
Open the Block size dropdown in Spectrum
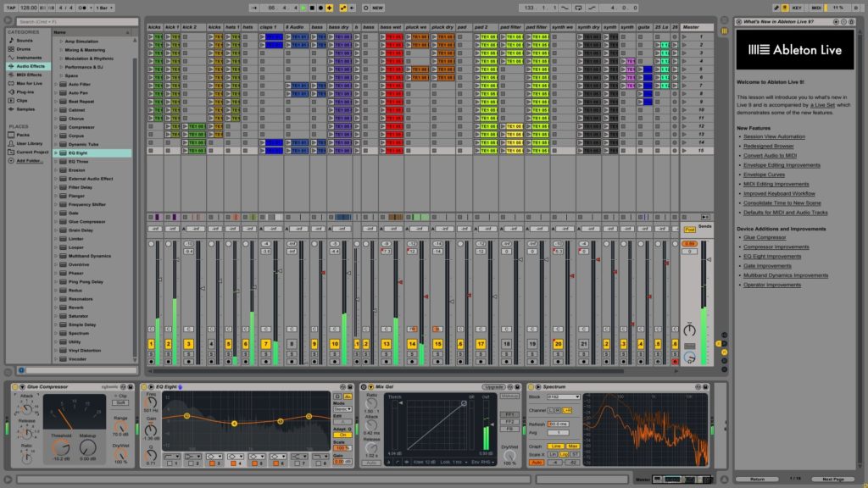click(x=563, y=396)
